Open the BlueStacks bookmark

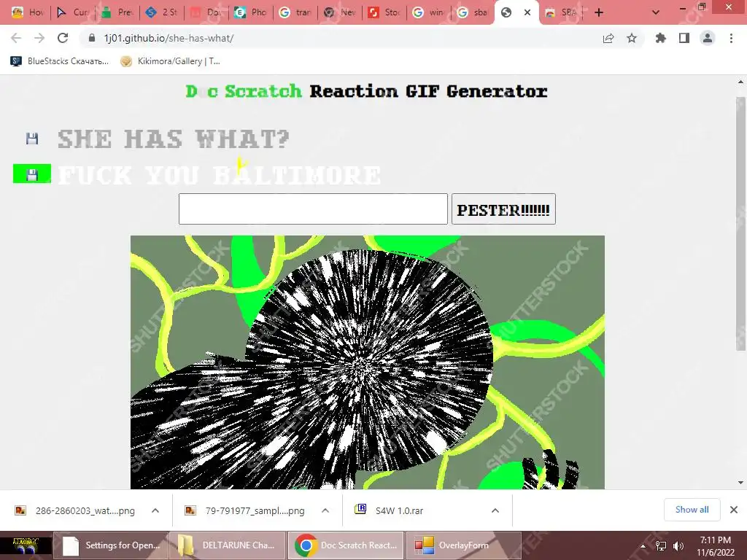(60, 61)
